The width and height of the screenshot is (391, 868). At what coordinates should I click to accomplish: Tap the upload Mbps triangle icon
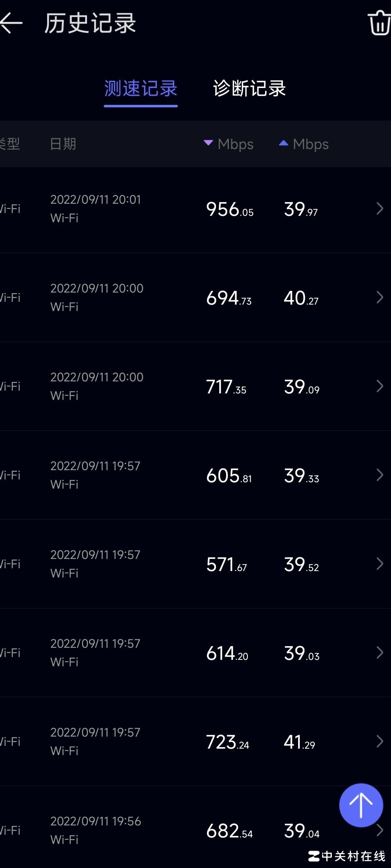(284, 143)
